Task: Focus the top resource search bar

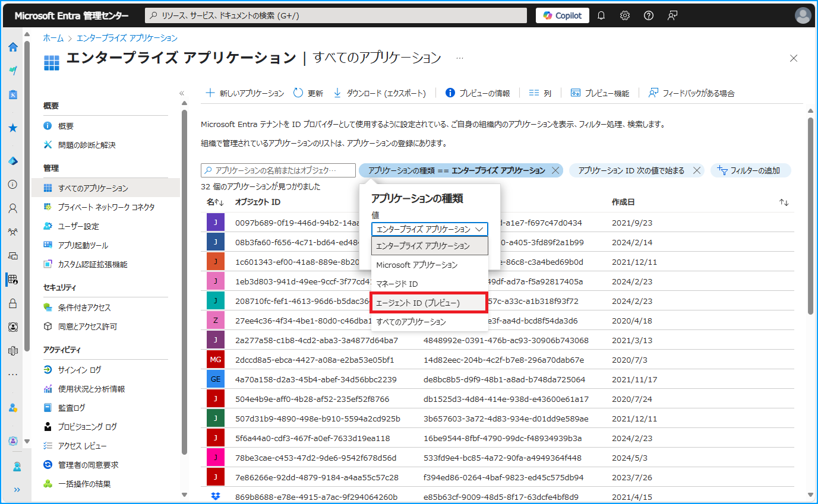Action: [x=336, y=15]
